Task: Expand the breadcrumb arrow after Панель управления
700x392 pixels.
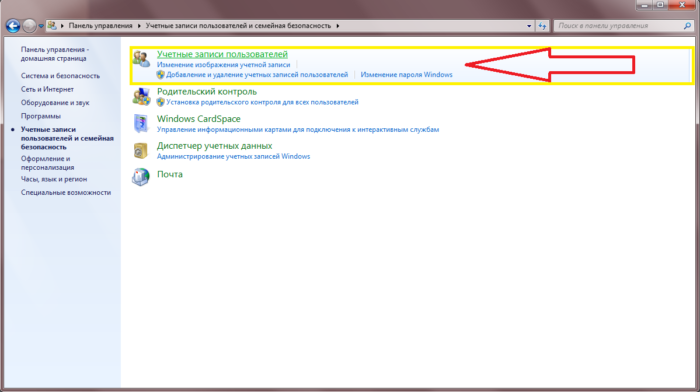Action: (x=139, y=26)
